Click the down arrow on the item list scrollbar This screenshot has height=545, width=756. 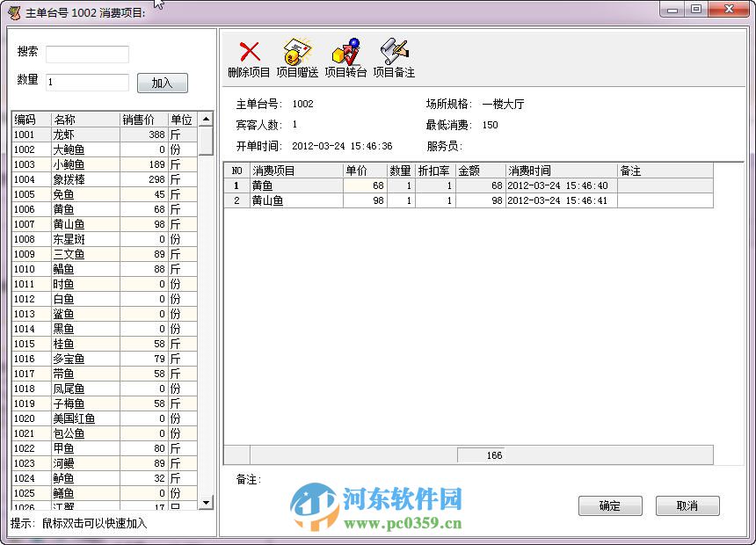click(205, 503)
